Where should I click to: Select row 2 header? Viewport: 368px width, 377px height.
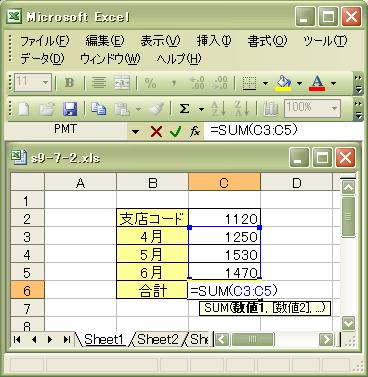27,219
